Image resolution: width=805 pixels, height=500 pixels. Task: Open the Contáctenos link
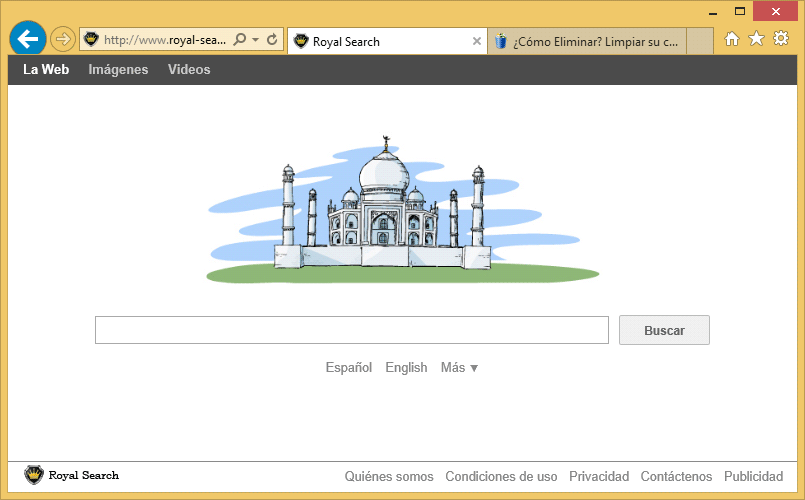coord(676,476)
